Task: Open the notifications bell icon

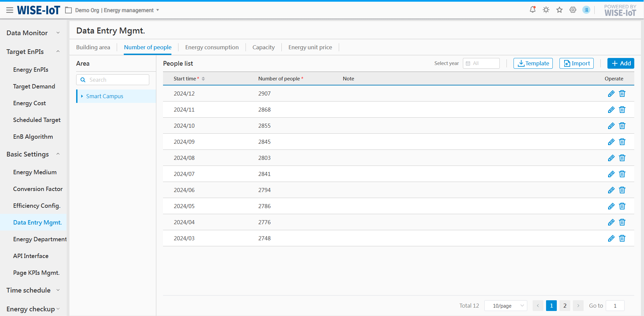Action: [533, 10]
